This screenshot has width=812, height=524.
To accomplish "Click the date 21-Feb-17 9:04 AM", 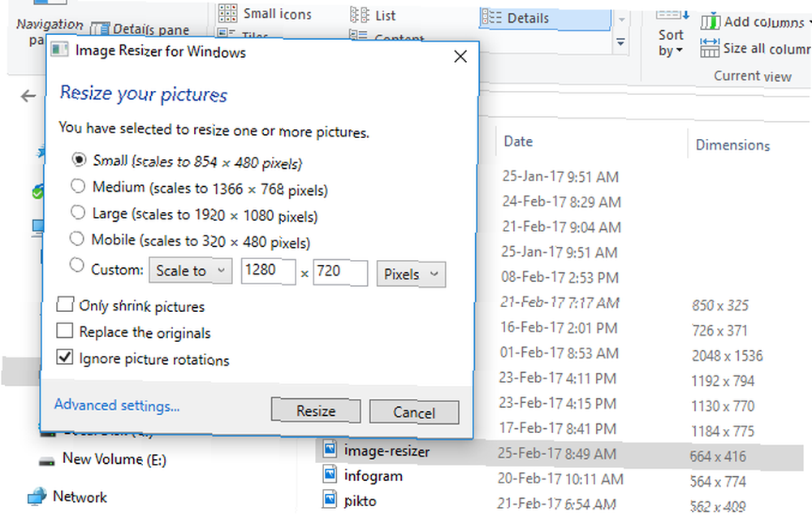I will click(561, 227).
